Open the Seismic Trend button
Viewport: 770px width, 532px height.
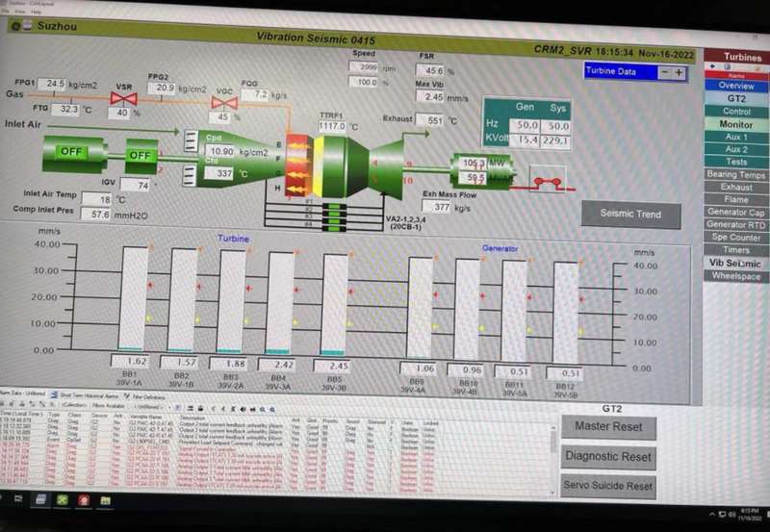pos(630,214)
